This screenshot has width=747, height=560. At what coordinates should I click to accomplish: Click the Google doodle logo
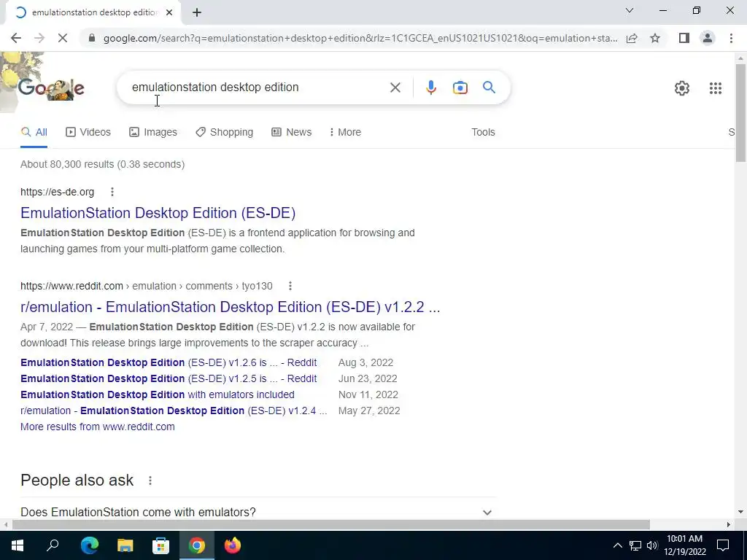[51, 88]
